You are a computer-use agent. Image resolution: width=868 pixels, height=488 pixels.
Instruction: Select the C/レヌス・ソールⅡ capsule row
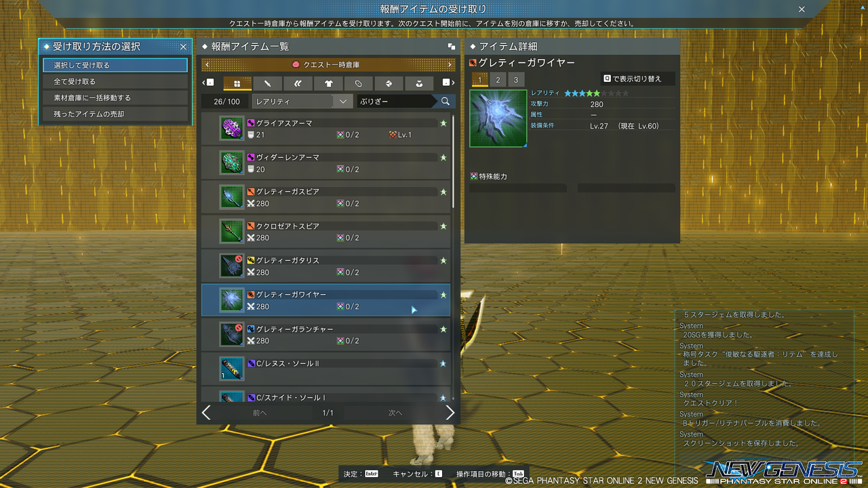point(325,369)
